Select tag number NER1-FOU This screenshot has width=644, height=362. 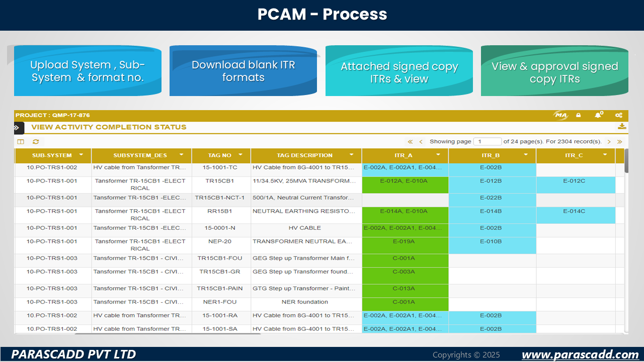220,302
